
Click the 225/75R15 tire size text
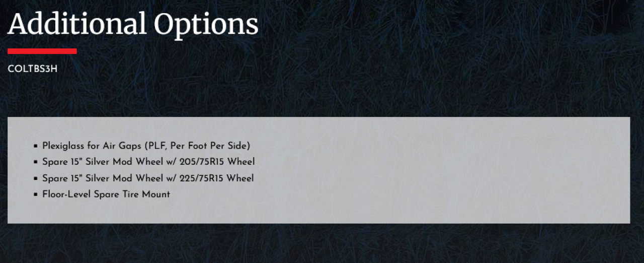point(201,178)
